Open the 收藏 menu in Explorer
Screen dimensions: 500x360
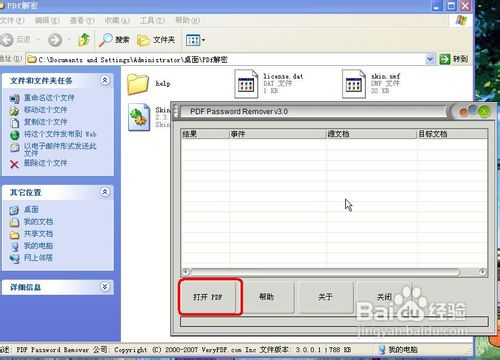[x=117, y=20]
